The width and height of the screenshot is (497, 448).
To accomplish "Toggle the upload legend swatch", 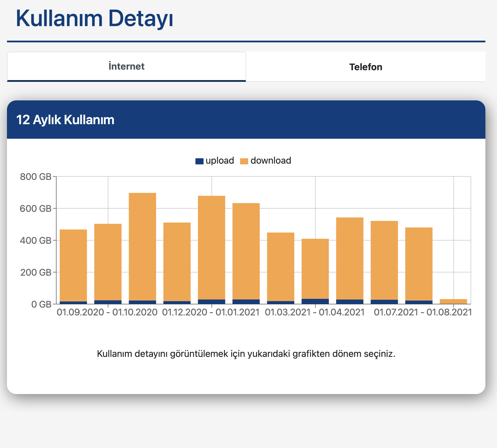I will (199, 161).
